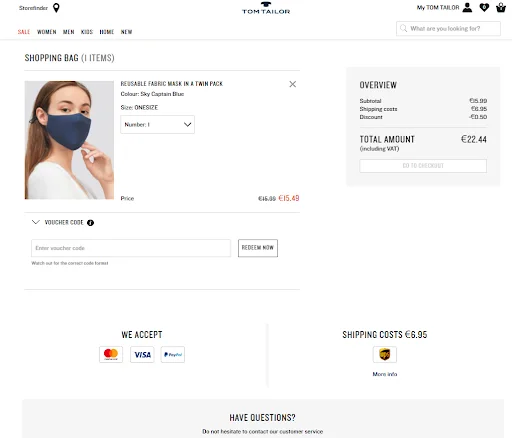Click the Shopping Bag heading

pos(69,58)
